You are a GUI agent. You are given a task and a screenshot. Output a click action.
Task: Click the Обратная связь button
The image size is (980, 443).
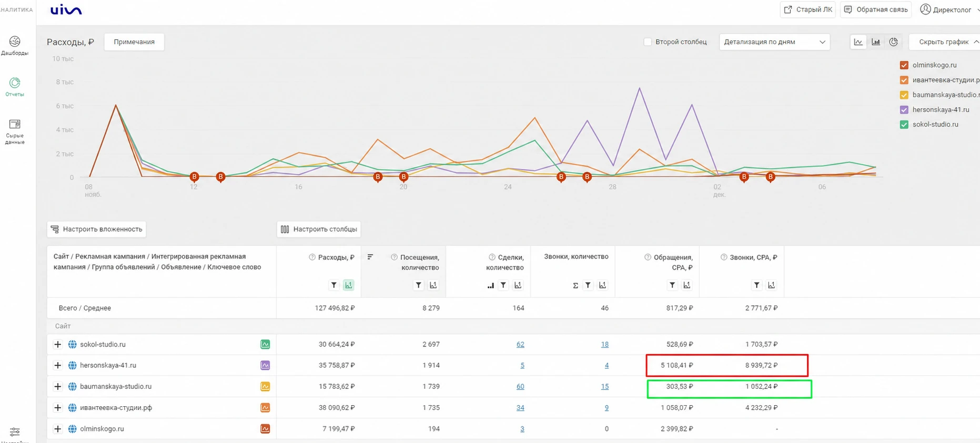click(876, 9)
